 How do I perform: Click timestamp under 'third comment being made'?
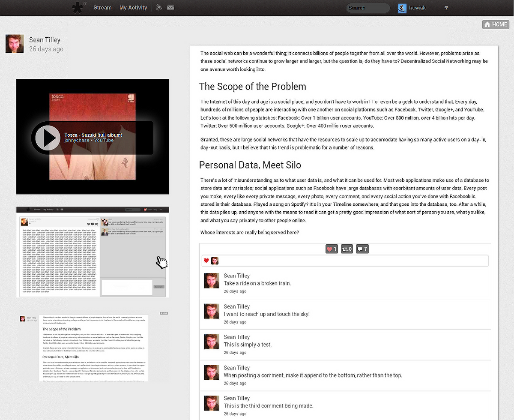(x=235, y=414)
